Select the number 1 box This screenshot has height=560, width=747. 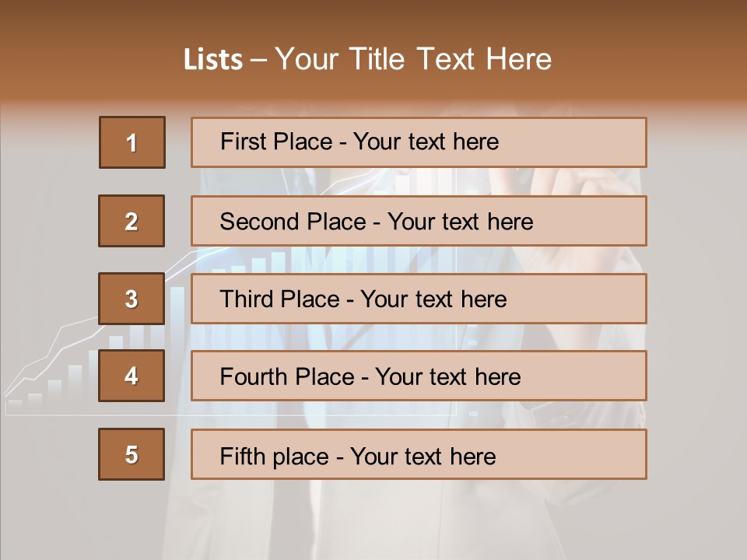(132, 142)
